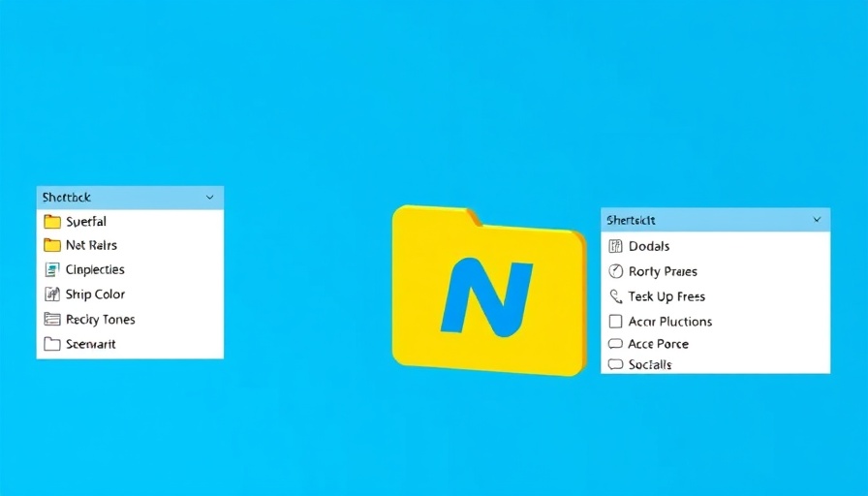Screen dimensions: 868x496
Task: Click the list icon beside Reciry Tones
Action: pos(52,319)
